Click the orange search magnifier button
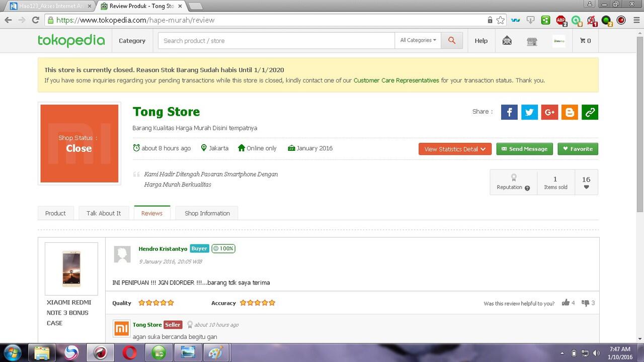The image size is (644, 362). 452,41
